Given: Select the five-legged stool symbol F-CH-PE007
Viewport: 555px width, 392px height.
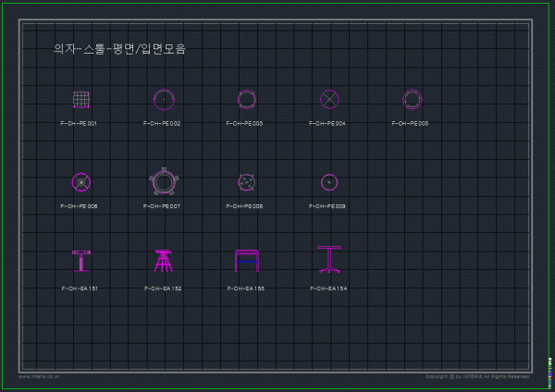Looking at the screenshot, I should (163, 181).
